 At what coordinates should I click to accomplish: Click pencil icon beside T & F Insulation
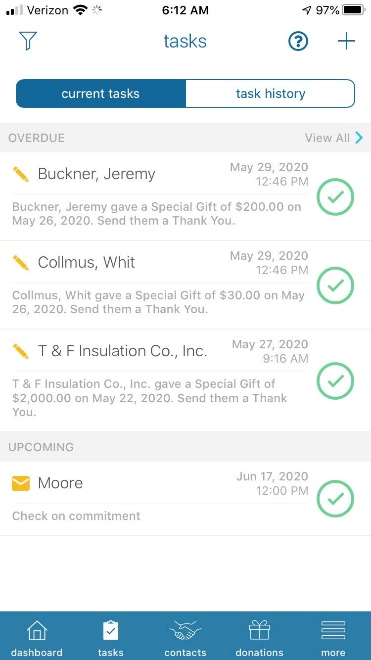click(21, 351)
